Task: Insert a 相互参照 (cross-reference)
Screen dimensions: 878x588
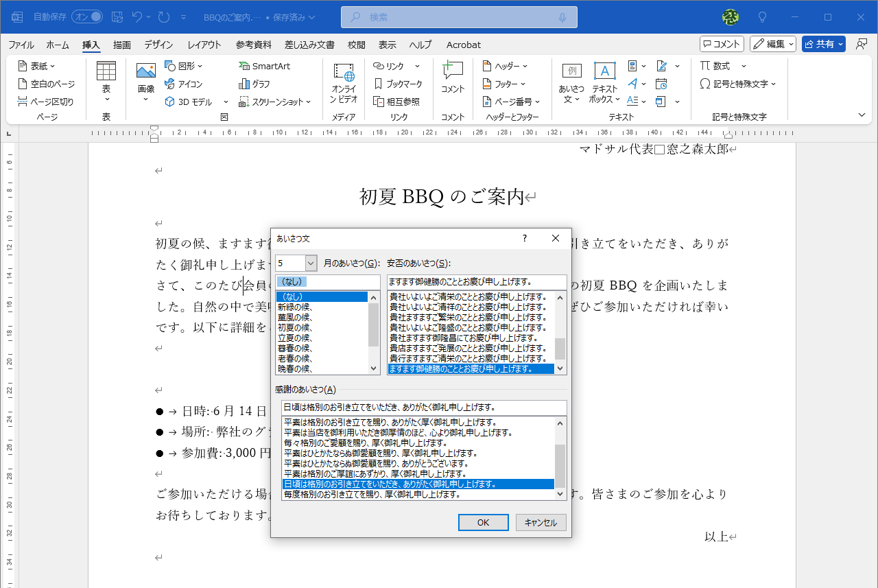Action: (399, 101)
